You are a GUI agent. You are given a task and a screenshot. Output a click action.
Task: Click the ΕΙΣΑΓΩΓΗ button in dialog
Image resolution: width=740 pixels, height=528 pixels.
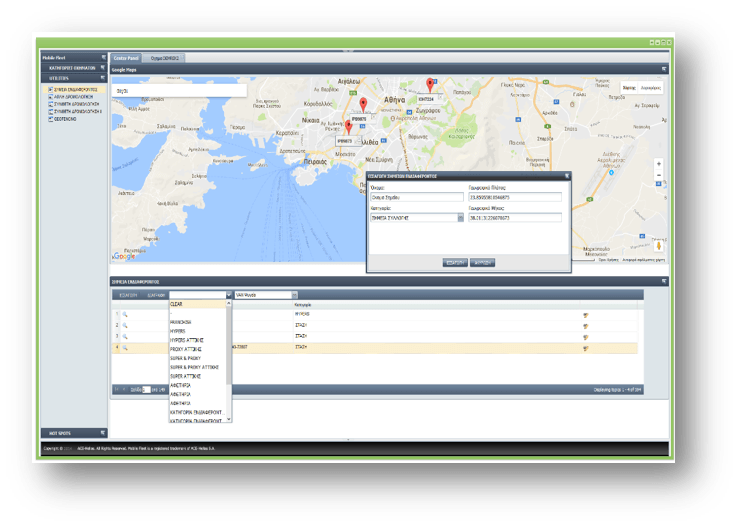click(x=455, y=262)
